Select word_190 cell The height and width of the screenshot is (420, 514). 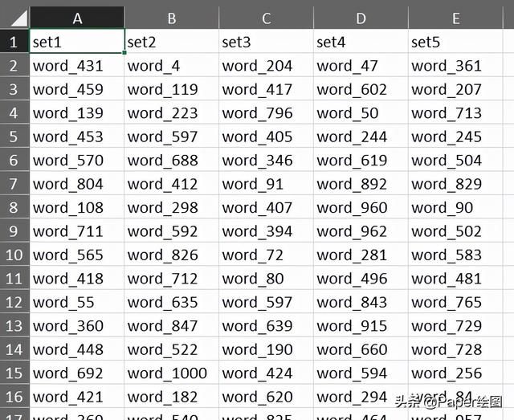pos(266,349)
